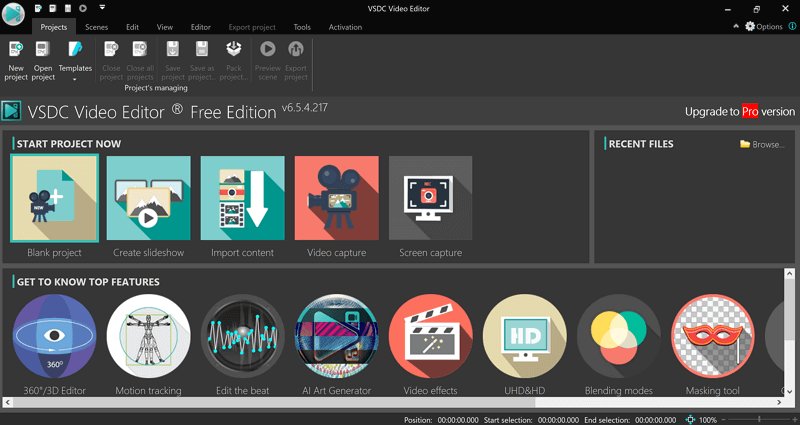The height and width of the screenshot is (425, 800).
Task: Open the View ribbon tab
Action: point(164,27)
